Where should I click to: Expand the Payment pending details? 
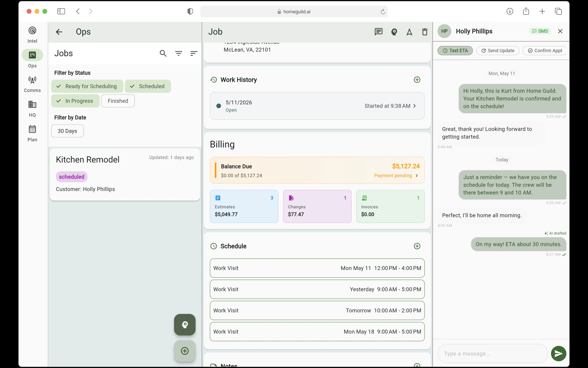pyautogui.click(x=396, y=175)
